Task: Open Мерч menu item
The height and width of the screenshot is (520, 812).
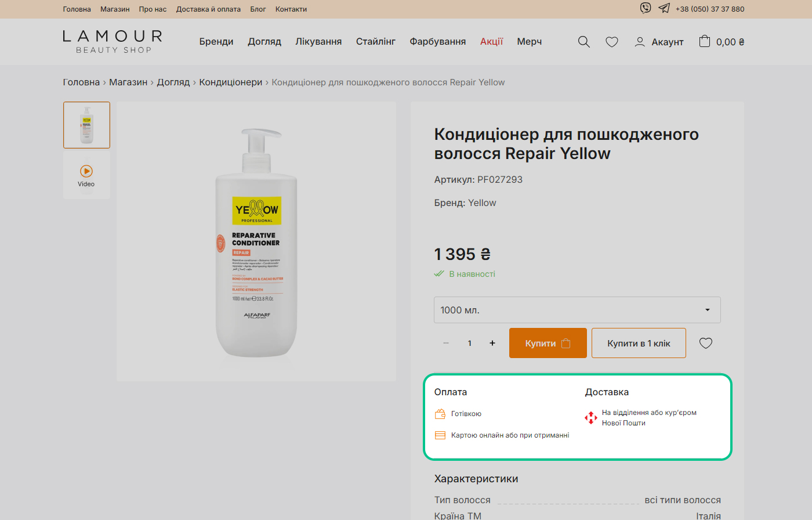Action: [x=530, y=42]
